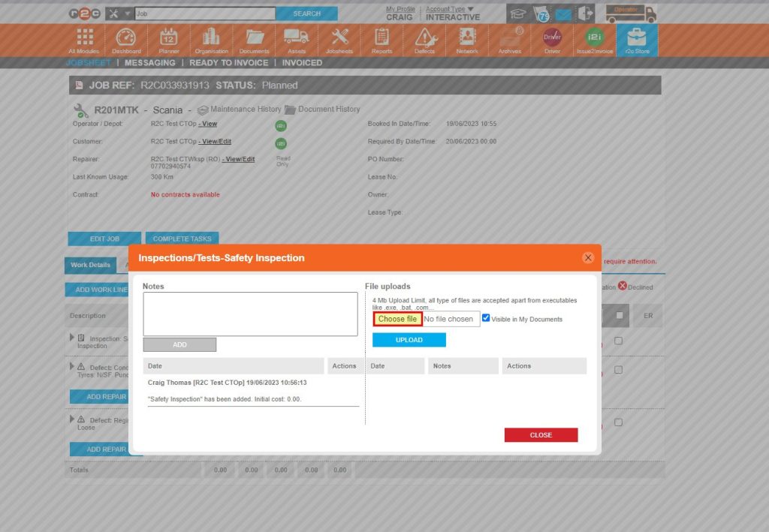The width and height of the screenshot is (769, 532).
Task: Switch to the MESSAGING tab
Action: tap(149, 62)
